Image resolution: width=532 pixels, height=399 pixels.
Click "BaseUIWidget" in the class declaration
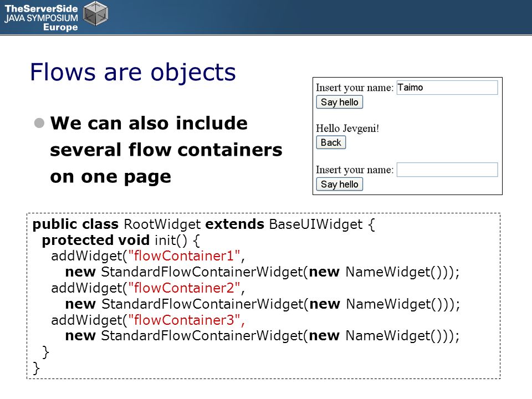pyautogui.click(x=315, y=224)
